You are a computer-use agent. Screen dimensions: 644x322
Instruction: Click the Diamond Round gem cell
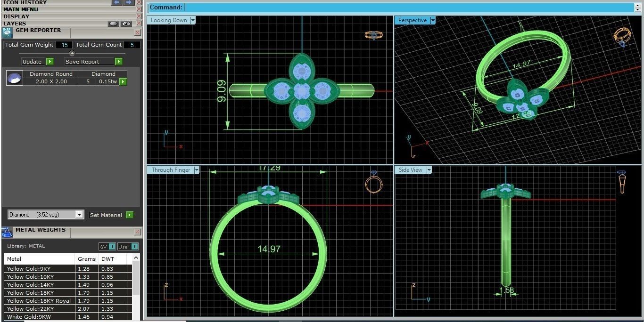pyautogui.click(x=51, y=74)
